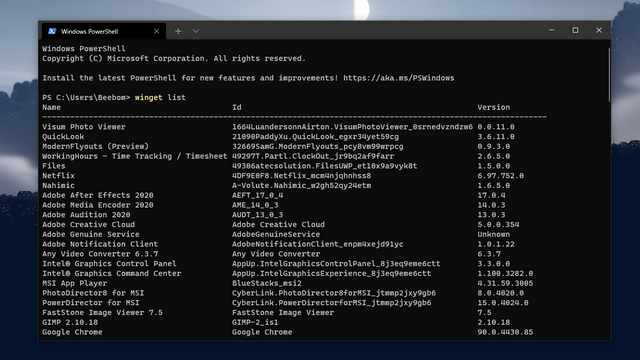Image resolution: width=640 pixels, height=360 pixels.
Task: Click the 'Id' column header
Action: coord(237,107)
